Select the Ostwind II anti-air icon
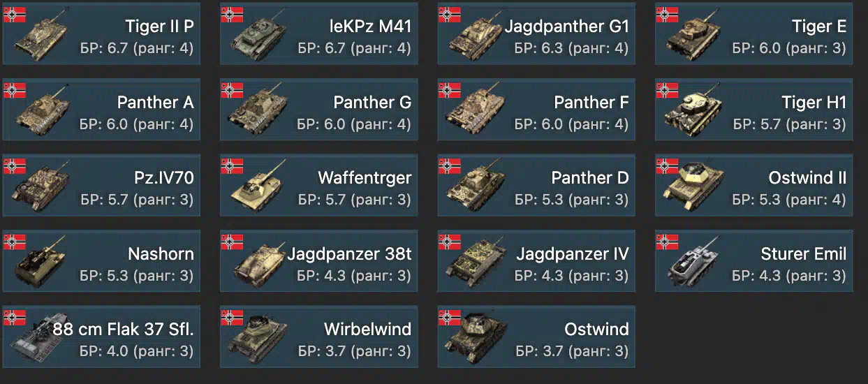The image size is (868, 384). pos(695,186)
